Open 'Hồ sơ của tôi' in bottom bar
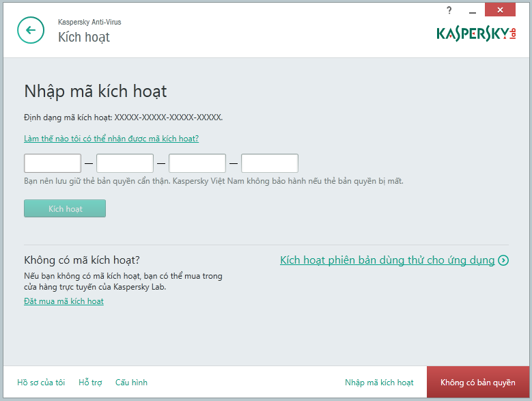The height and width of the screenshot is (401, 532). pos(41,383)
